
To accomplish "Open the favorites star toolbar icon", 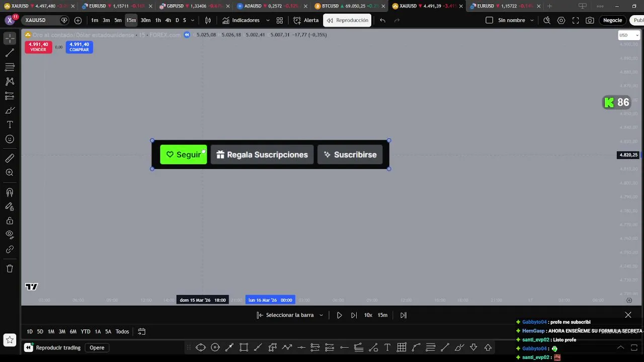I will tap(10, 340).
